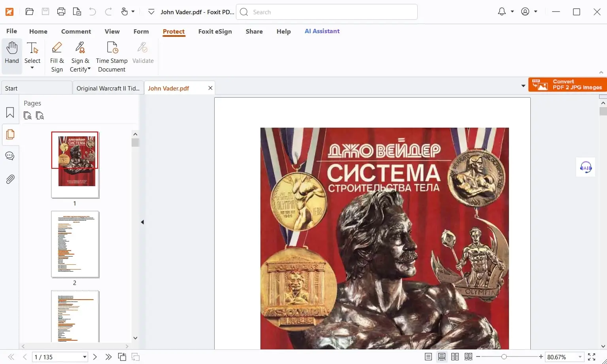Open the Fill & Sign tool
This screenshot has height=364, width=607.
[57, 57]
